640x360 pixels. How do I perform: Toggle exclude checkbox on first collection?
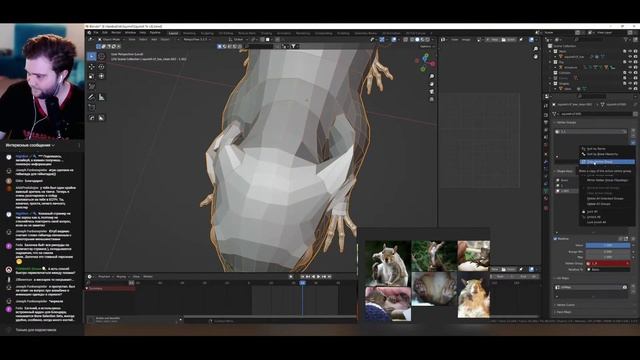point(624,51)
